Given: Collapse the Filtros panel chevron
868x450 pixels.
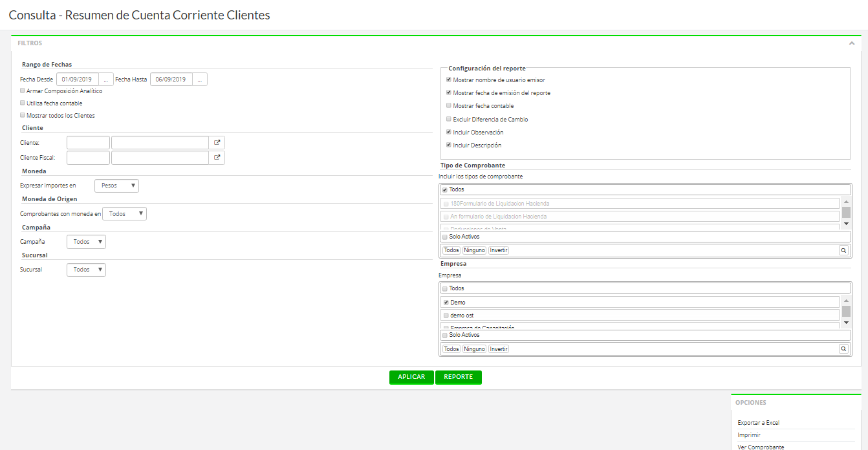Looking at the screenshot, I should click(852, 43).
